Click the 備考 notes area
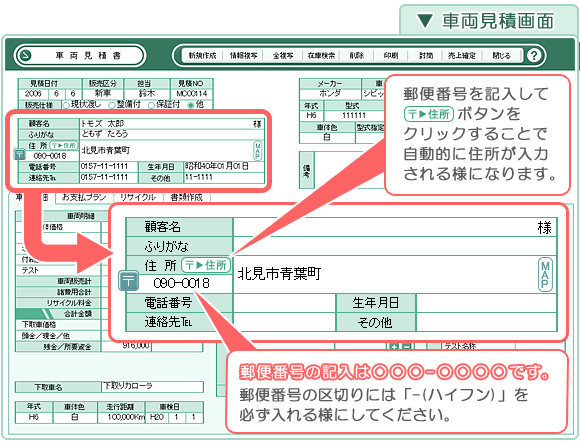 (x=350, y=170)
